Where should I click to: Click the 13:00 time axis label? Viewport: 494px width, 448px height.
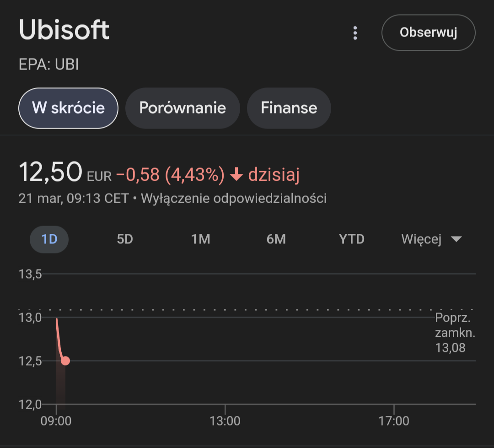(226, 421)
